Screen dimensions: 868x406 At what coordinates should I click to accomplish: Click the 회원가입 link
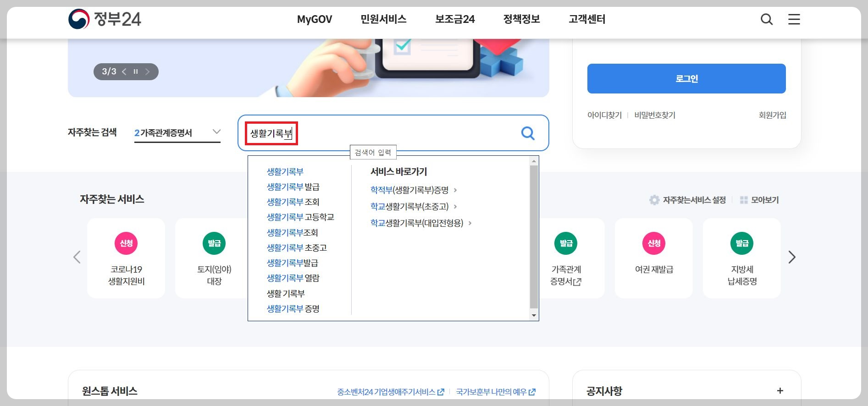point(773,115)
